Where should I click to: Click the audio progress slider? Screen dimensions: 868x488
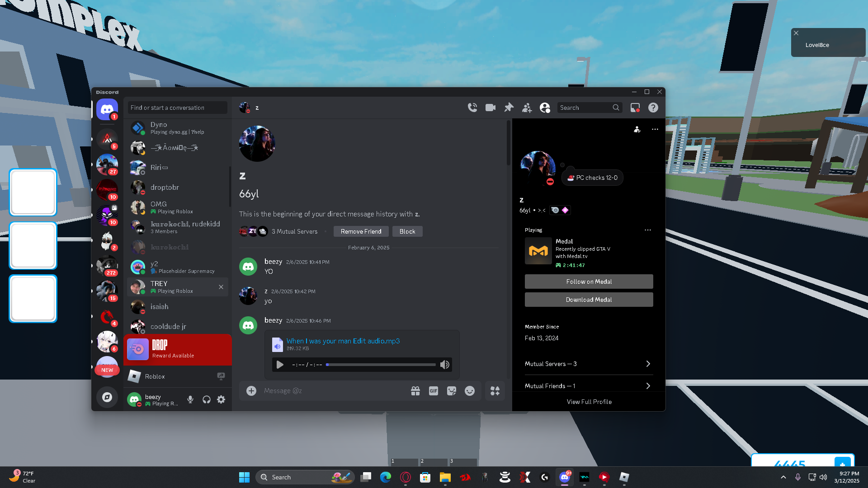click(x=381, y=365)
